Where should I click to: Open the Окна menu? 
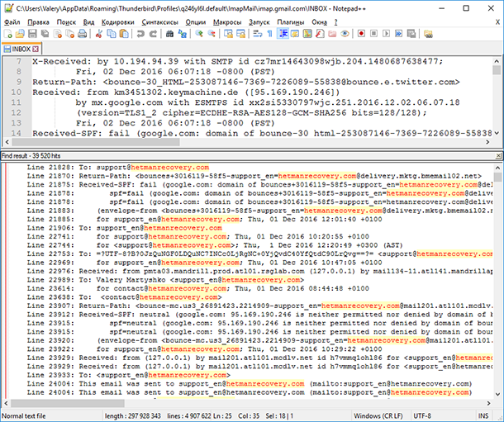coord(319,22)
